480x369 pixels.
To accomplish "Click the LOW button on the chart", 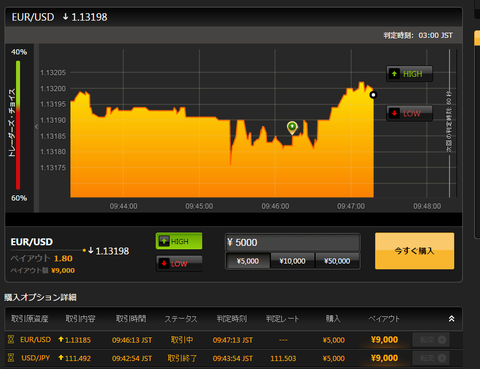I will pyautogui.click(x=409, y=113).
